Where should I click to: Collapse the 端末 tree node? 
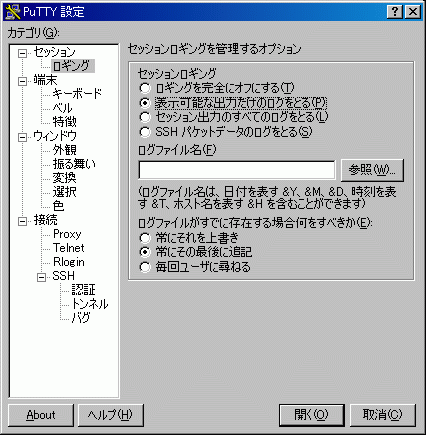point(22,81)
